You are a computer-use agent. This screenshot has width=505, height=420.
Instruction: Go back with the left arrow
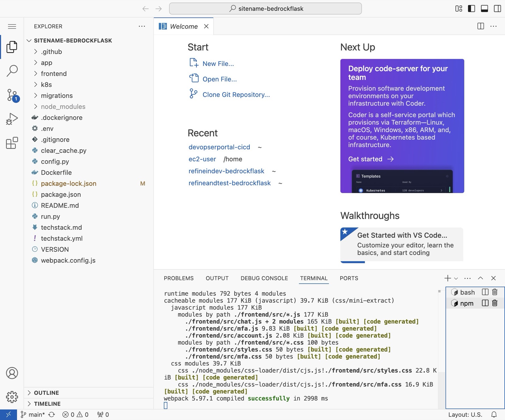point(145,9)
